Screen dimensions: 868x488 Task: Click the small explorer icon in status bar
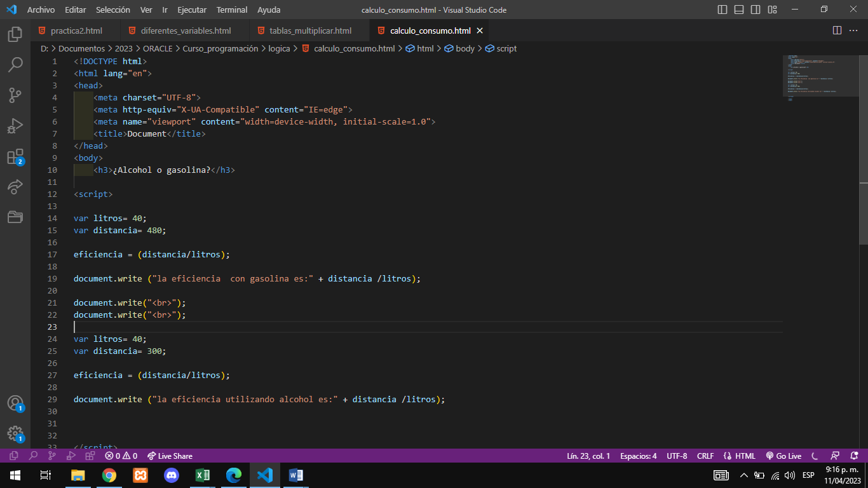14,456
